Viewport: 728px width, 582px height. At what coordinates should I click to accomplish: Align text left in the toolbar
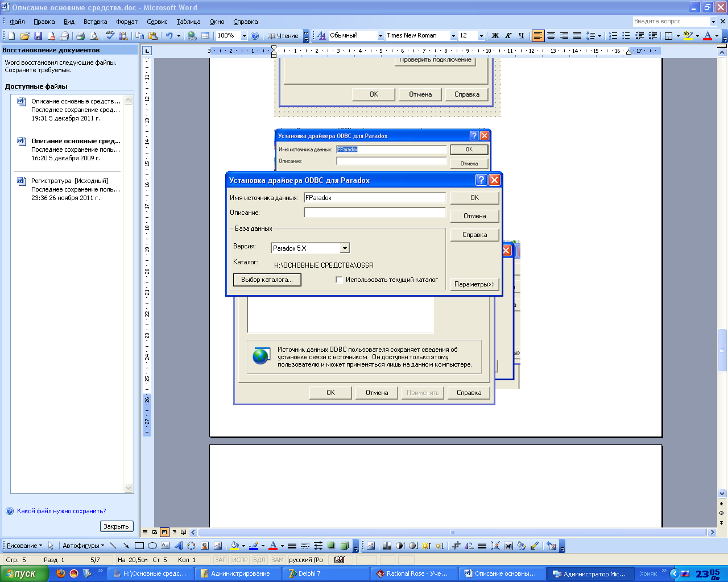coord(538,36)
